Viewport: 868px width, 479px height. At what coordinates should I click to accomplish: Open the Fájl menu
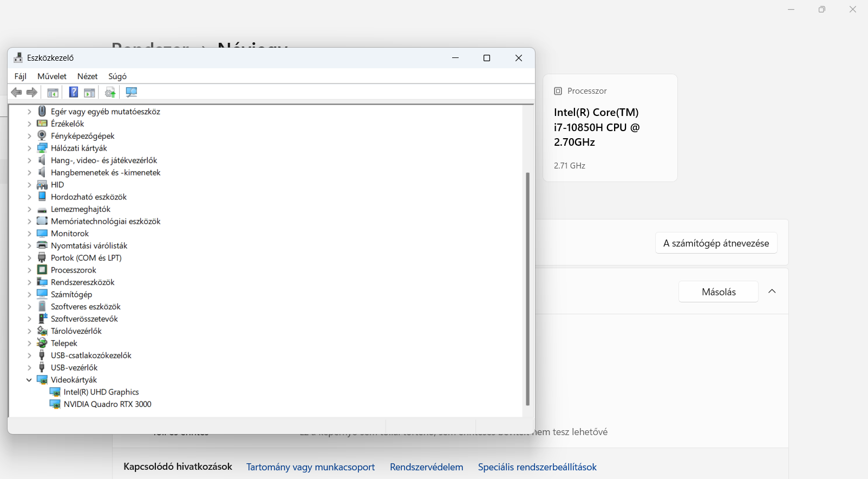[x=21, y=76]
